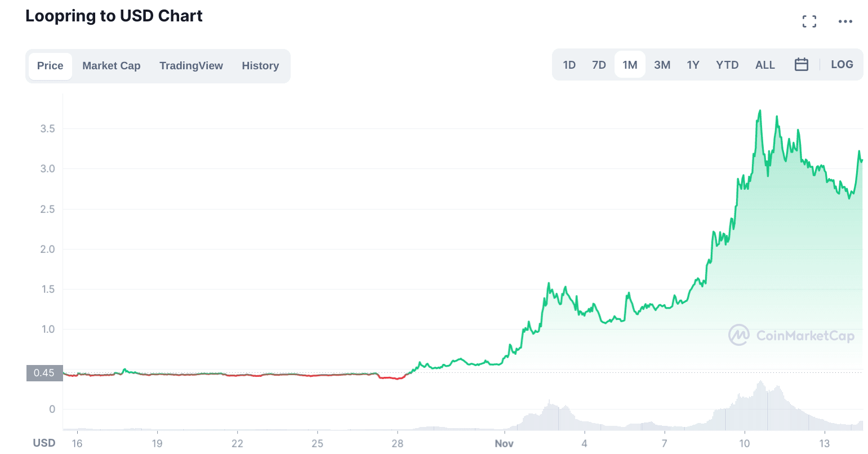
Task: Select the YTD time range
Action: pos(727,65)
